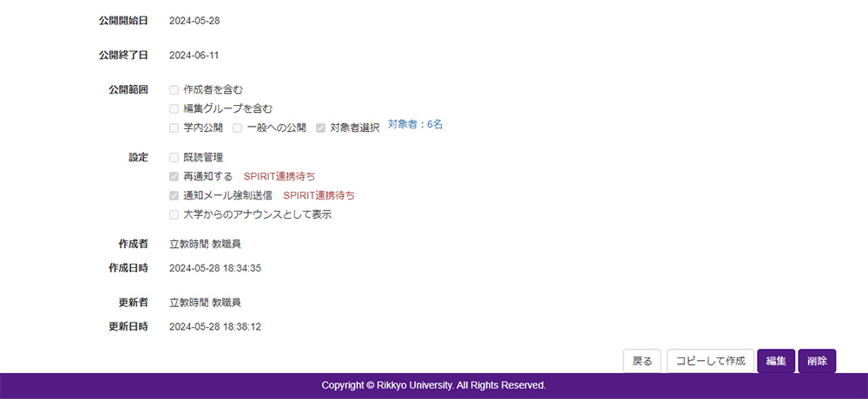Click the 公開開始日 date 2024-05-28
Image resolution: width=868 pixels, height=399 pixels.
coord(194,20)
